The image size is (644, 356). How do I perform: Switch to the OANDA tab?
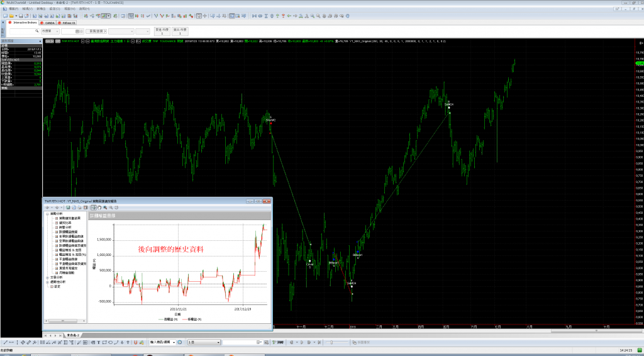pyautogui.click(x=49, y=23)
